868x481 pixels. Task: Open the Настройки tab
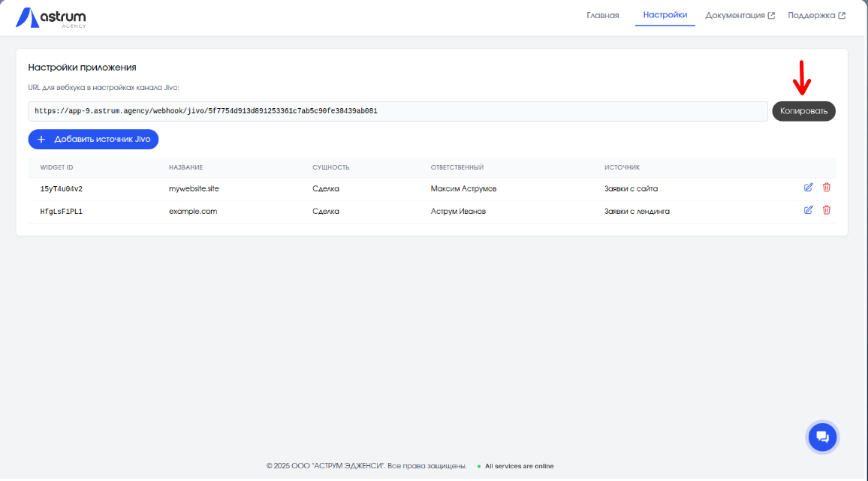665,15
